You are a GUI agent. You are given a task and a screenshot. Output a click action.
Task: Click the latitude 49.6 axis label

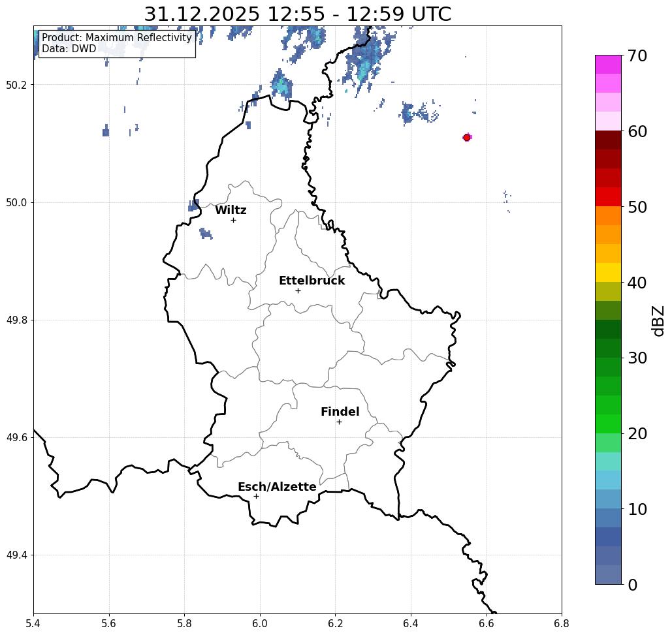pos(16,438)
